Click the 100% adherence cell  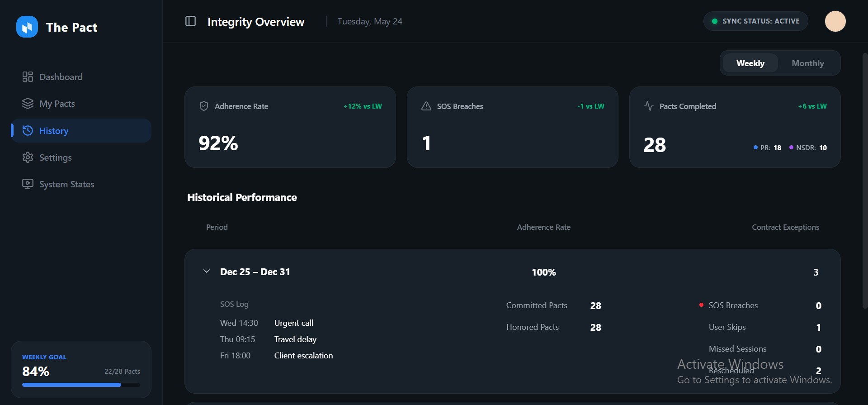pos(544,272)
